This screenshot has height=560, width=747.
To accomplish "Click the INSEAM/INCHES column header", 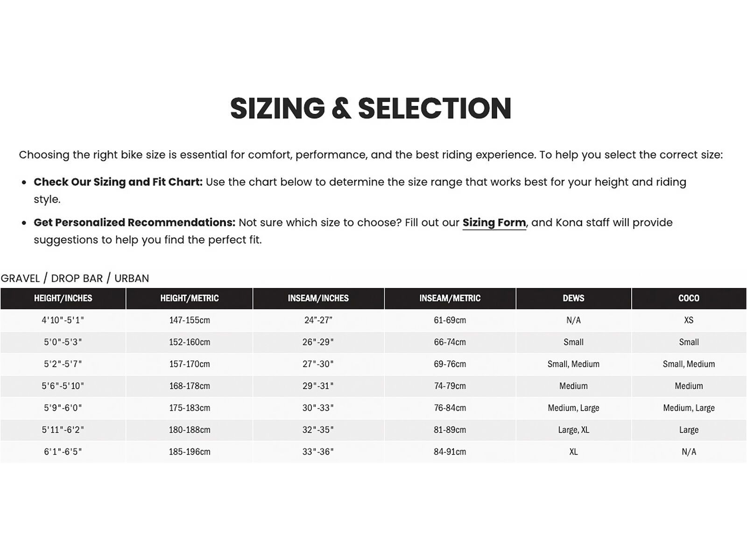I will (x=318, y=298).
